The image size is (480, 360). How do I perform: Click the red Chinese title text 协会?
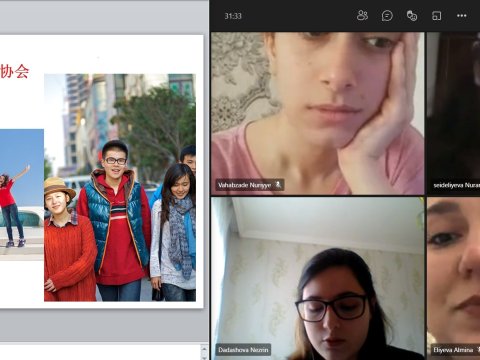(15, 71)
